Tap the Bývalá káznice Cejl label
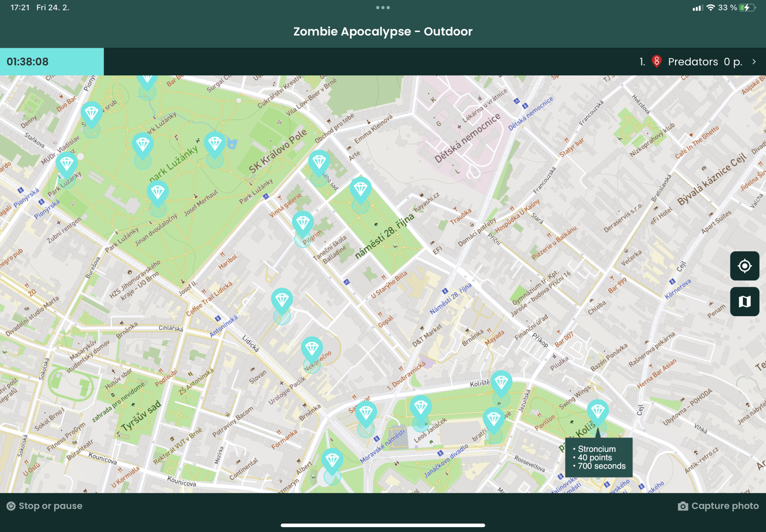The height and width of the screenshot is (532, 766). pos(712,179)
